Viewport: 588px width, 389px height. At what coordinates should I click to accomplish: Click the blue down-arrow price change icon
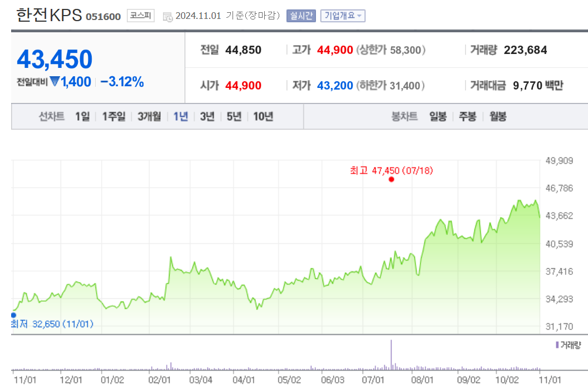[55, 81]
